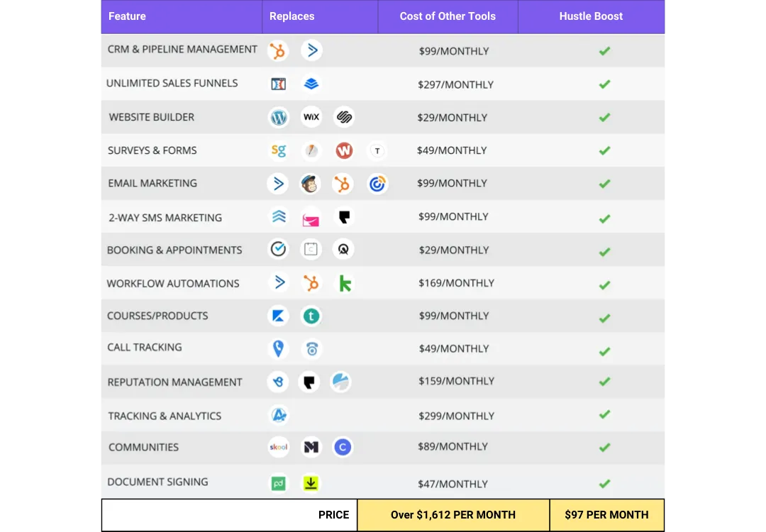Click the 'REPUTATION MANAGEMENT' feature label
Image resolution: width=766 pixels, height=532 pixels.
pos(175,382)
